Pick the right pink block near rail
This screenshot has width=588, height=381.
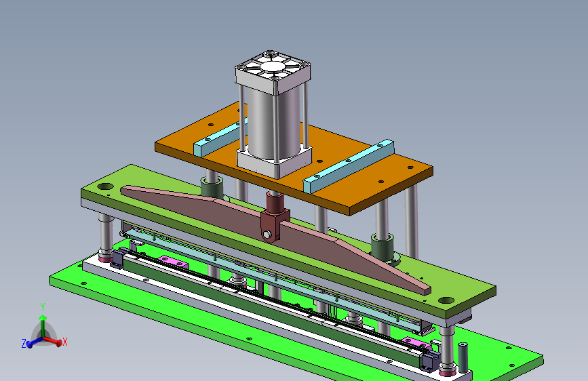point(416,343)
